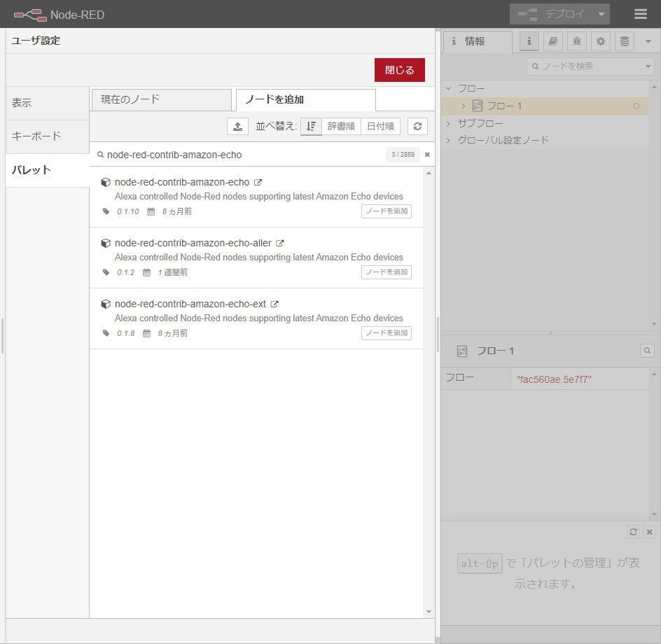Select フロー 1 in the outline tree
Image resolution: width=661 pixels, height=644 pixels.
[545, 106]
